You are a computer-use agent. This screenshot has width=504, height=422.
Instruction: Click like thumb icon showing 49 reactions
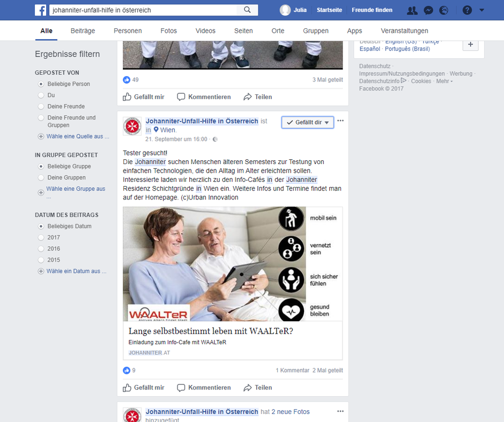(x=127, y=80)
